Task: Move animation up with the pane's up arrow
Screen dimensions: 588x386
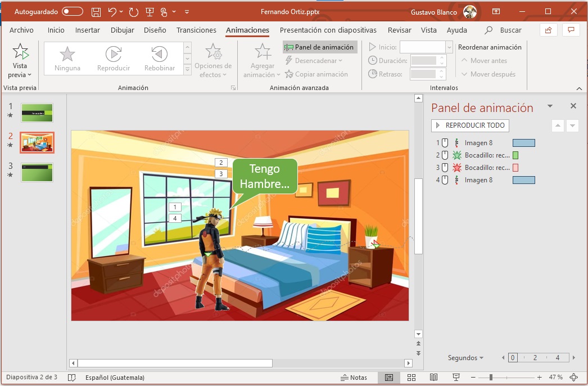Action: pos(558,125)
